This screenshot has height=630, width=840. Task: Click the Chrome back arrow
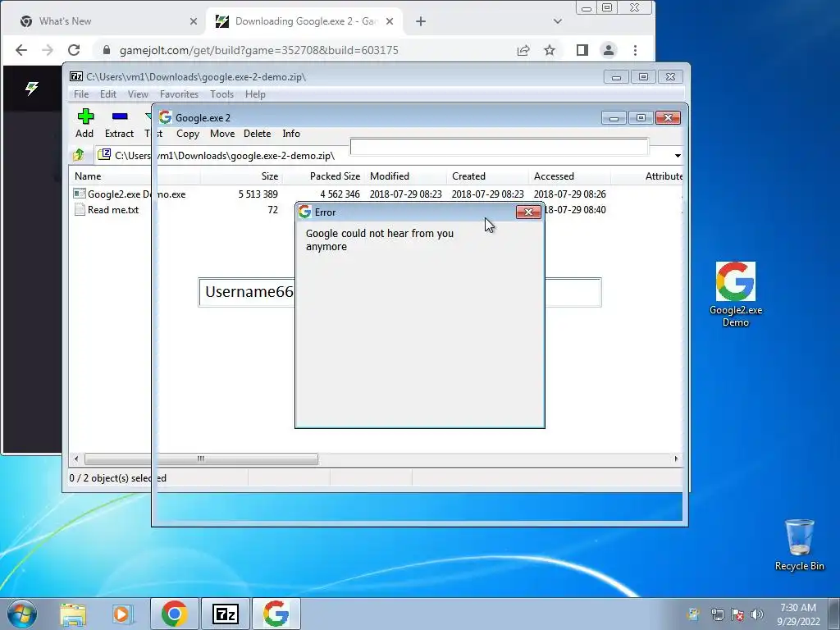(21, 50)
